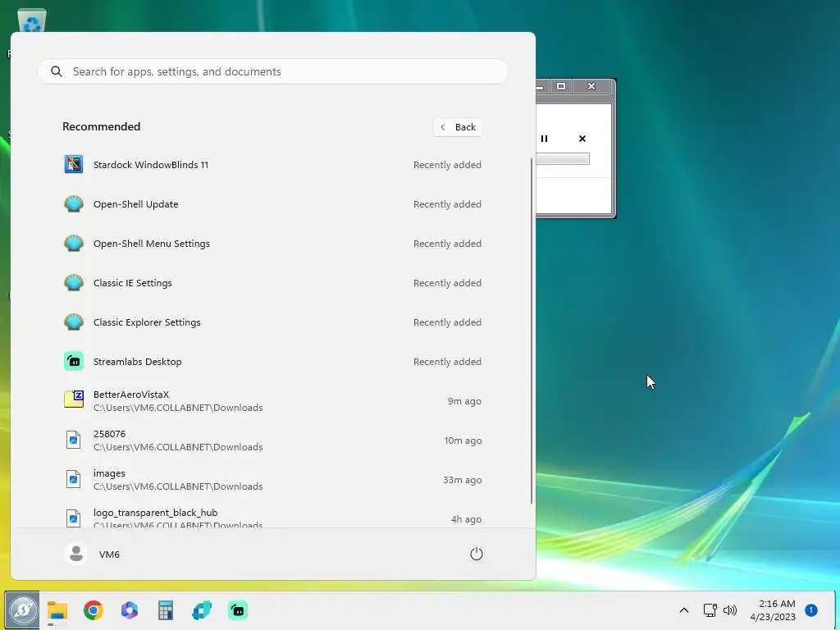Open the VM6 user account menu

[92, 554]
